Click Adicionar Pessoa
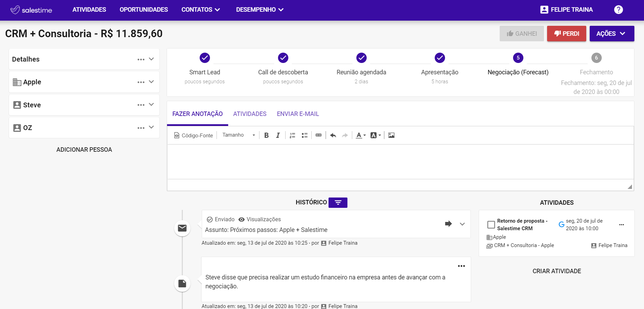644x309 pixels. pyautogui.click(x=84, y=150)
